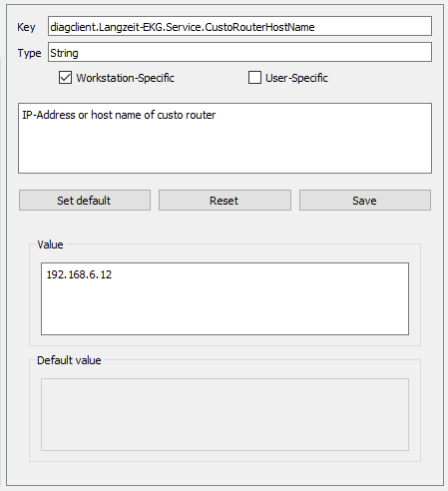Click the Workstation-Specific label text

(x=126, y=78)
